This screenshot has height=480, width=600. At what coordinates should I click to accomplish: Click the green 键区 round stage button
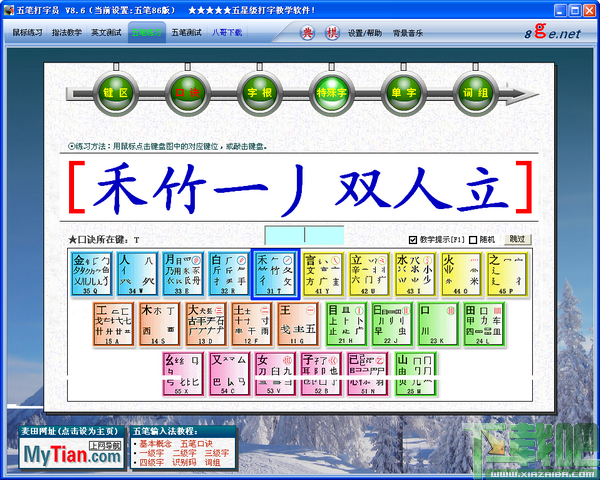[116, 93]
